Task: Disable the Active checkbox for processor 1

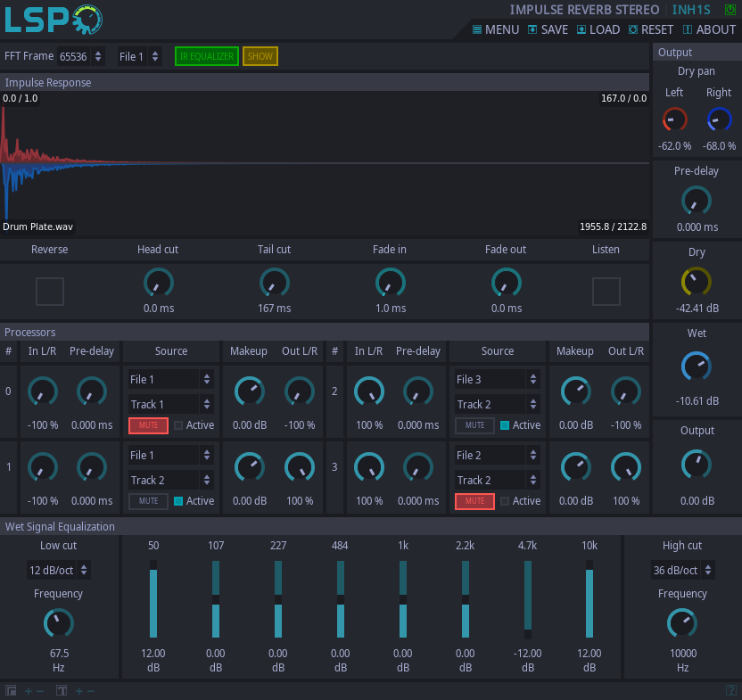Action: [x=178, y=501]
